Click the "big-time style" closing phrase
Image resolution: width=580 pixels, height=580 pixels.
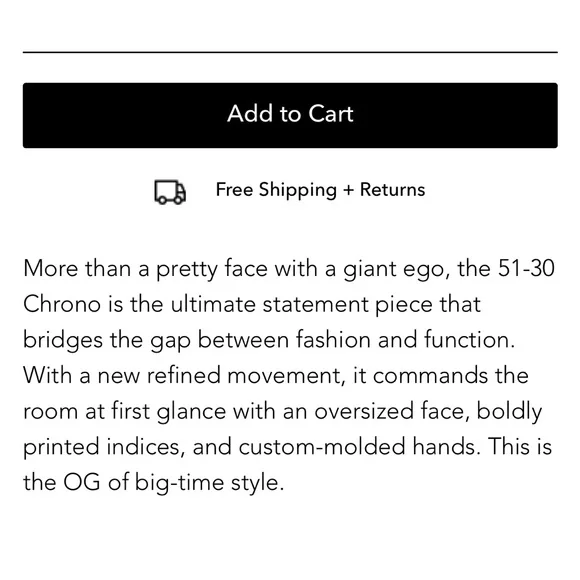tap(209, 483)
